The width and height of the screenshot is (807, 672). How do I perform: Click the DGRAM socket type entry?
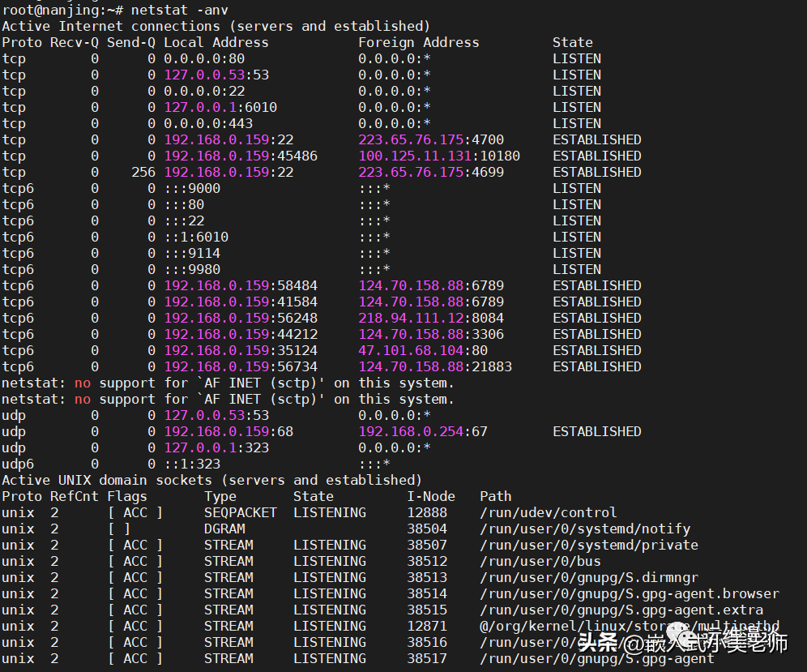tap(224, 529)
